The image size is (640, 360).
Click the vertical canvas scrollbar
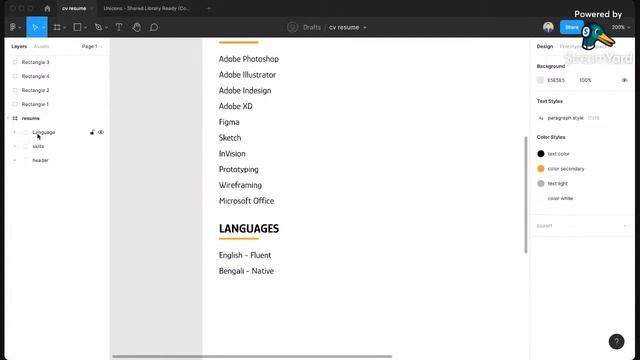tap(526, 195)
